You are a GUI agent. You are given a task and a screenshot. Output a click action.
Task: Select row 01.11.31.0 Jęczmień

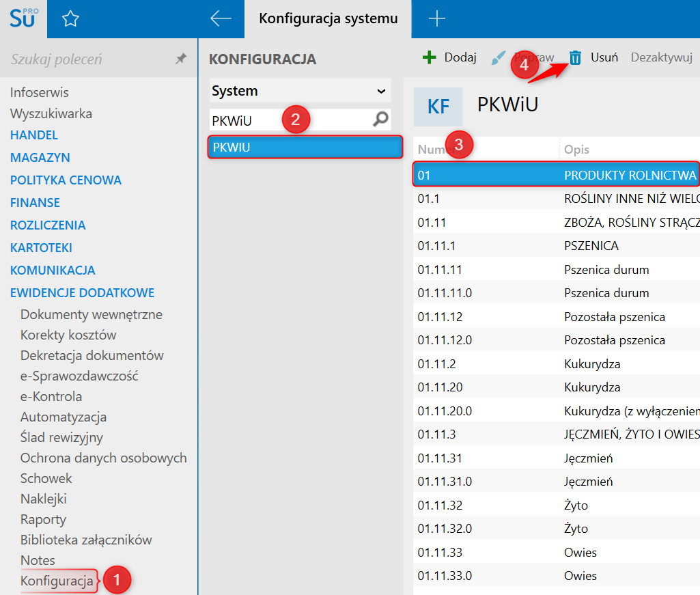click(557, 481)
